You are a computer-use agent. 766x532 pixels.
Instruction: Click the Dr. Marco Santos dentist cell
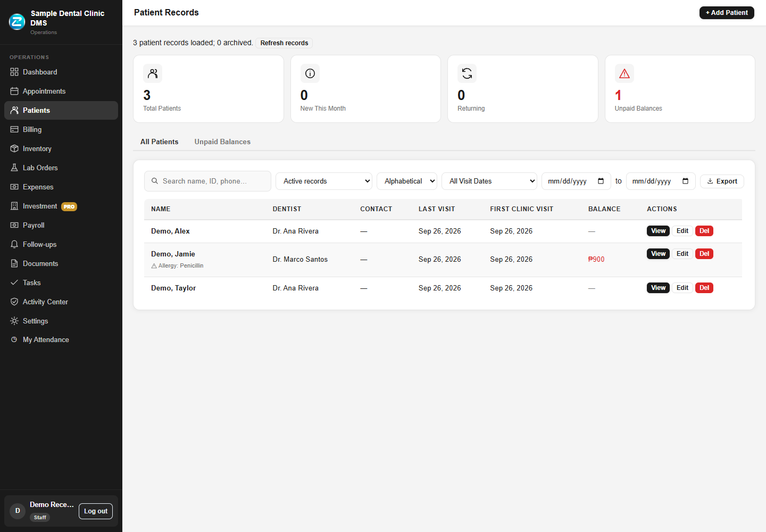(x=300, y=259)
